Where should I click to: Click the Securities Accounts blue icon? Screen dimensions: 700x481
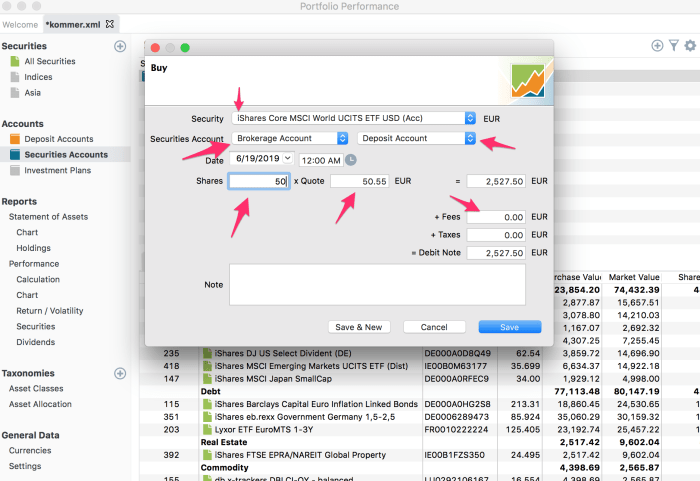(15, 155)
